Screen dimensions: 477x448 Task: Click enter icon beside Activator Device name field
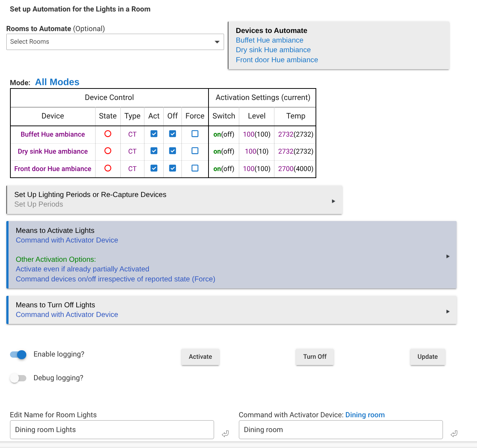coord(454,434)
